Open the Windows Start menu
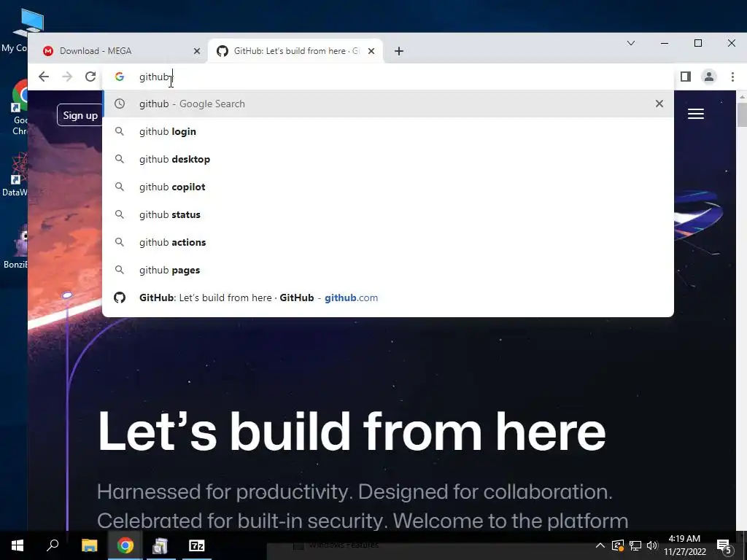Image resolution: width=747 pixels, height=560 pixels. click(x=18, y=545)
